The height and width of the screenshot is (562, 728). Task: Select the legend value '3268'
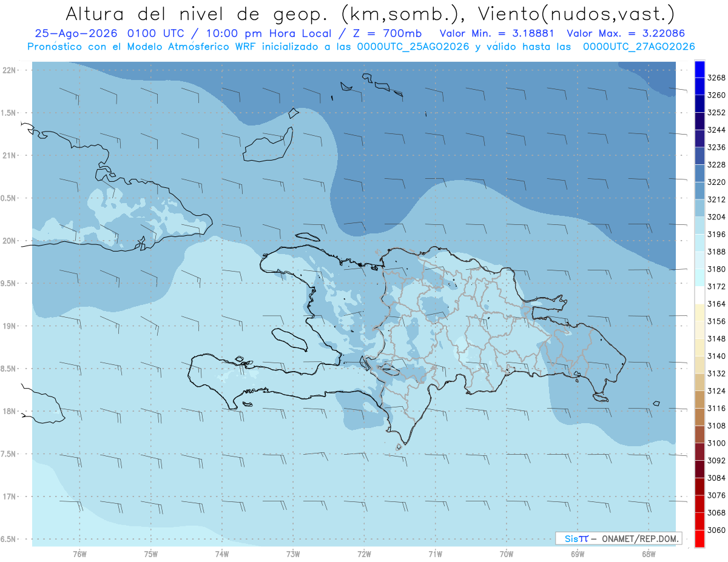[x=716, y=78]
